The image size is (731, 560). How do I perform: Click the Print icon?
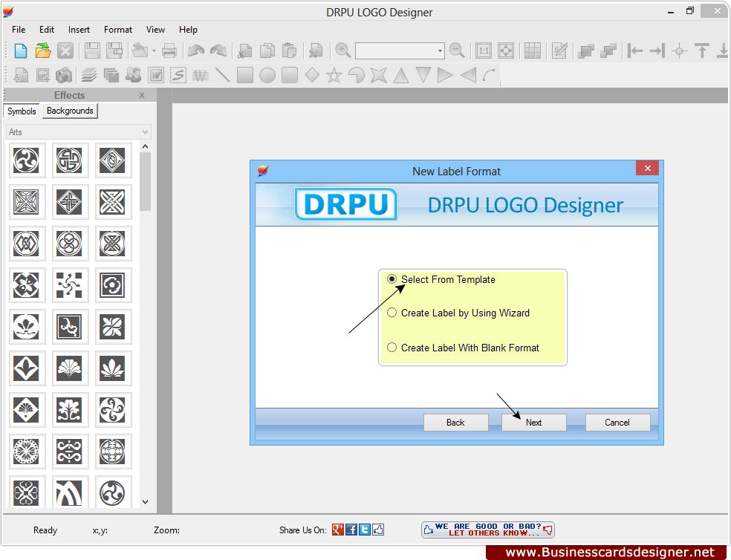tap(169, 51)
